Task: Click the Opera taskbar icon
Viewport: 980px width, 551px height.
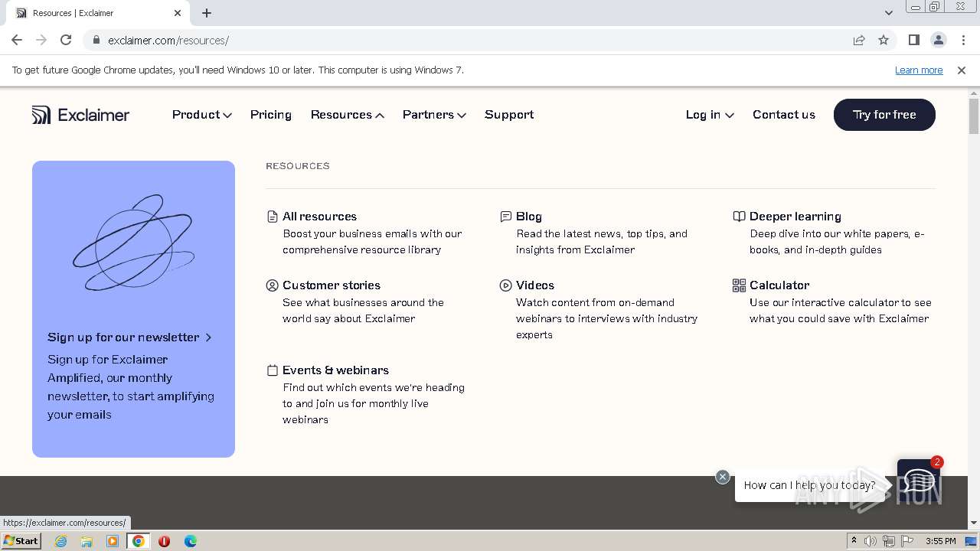Action: [164, 541]
